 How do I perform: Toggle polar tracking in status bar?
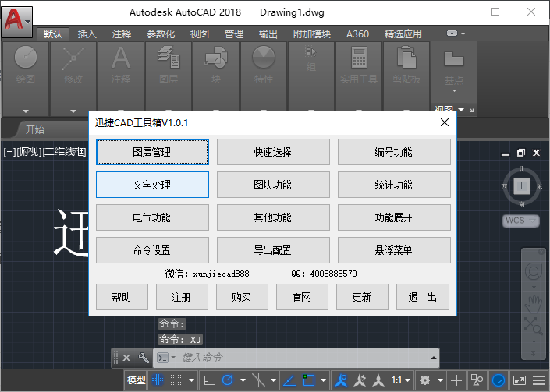(x=228, y=380)
